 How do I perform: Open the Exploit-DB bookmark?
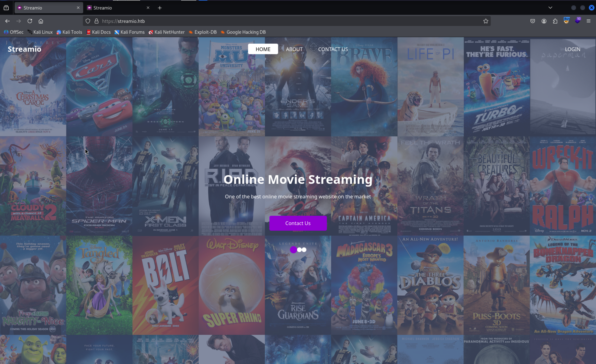[x=205, y=32]
